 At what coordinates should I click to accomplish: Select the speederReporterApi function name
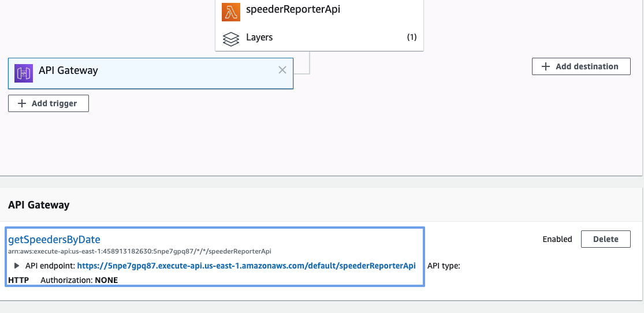[293, 9]
